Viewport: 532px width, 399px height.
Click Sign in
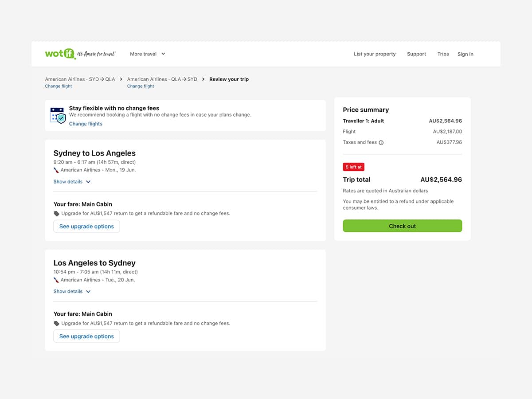465,54
